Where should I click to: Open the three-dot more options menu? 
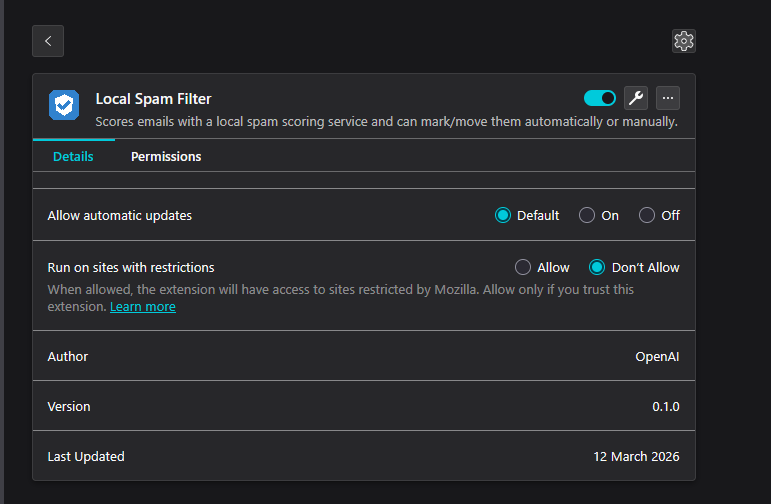(x=668, y=98)
